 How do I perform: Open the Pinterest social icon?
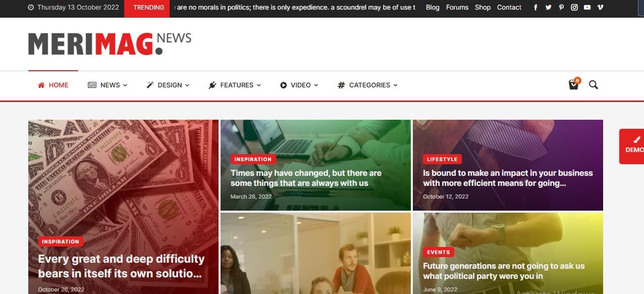pyautogui.click(x=561, y=8)
